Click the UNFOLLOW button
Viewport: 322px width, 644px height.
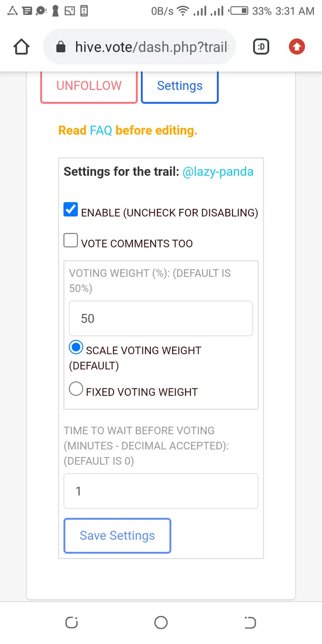pos(89,86)
